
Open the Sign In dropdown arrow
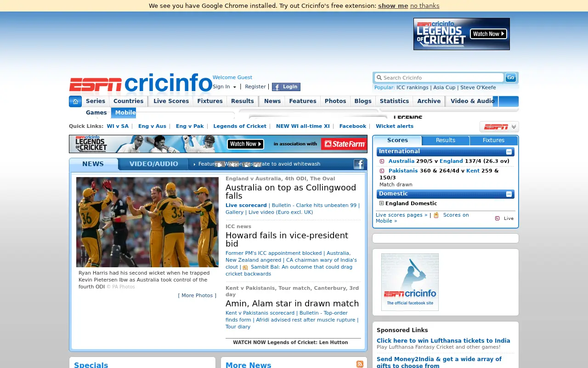pyautogui.click(x=234, y=87)
